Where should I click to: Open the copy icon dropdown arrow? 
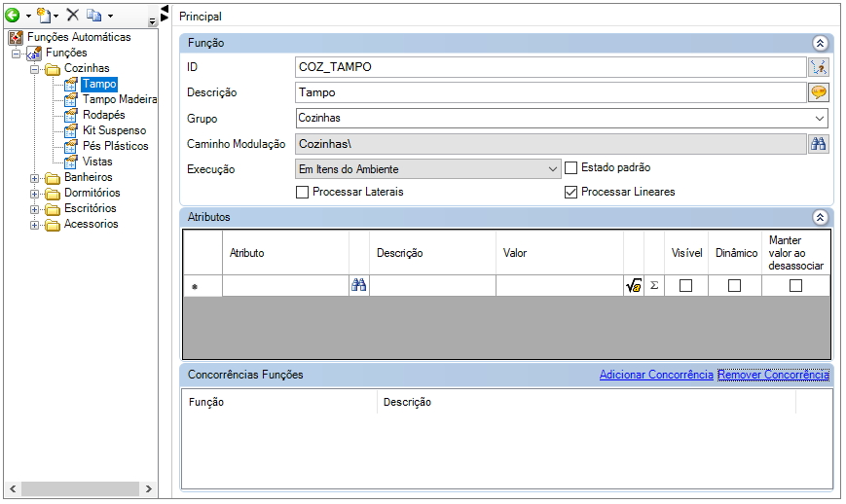[x=110, y=17]
